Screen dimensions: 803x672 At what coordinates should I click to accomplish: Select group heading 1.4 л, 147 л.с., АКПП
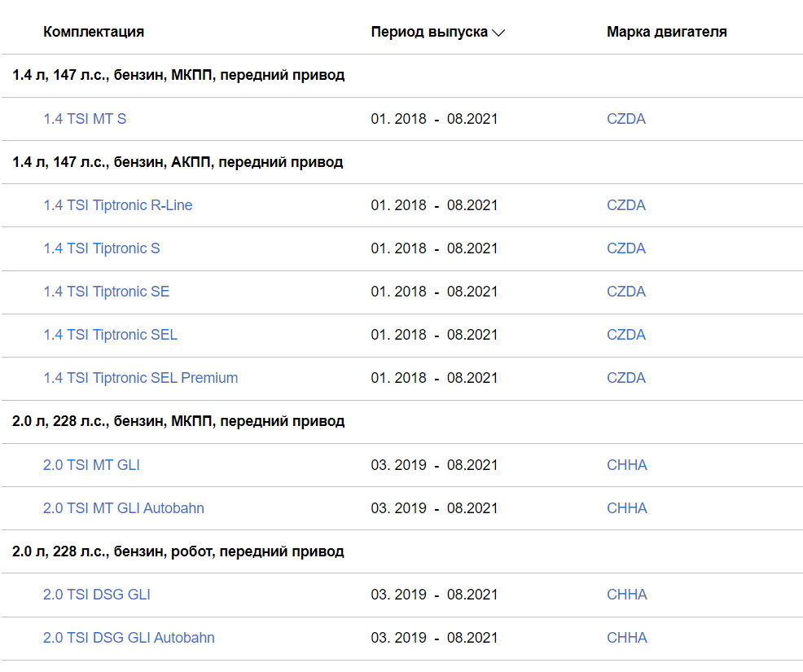(x=178, y=162)
